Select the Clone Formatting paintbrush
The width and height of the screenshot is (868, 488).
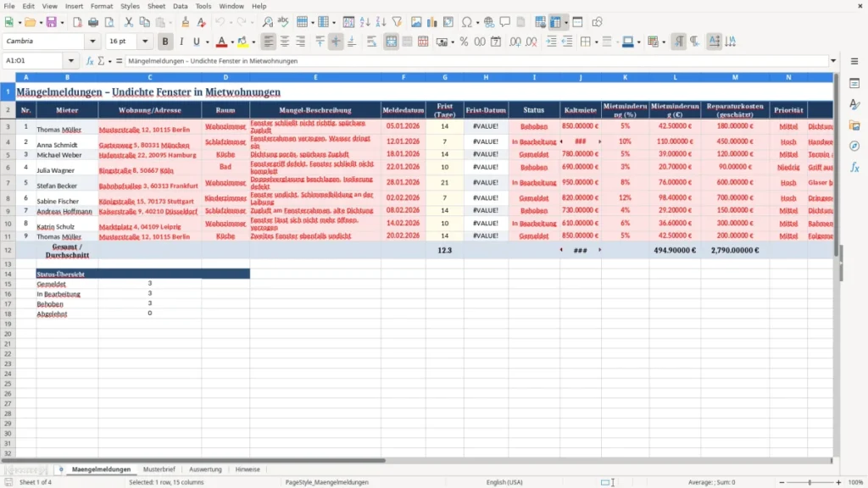point(185,22)
